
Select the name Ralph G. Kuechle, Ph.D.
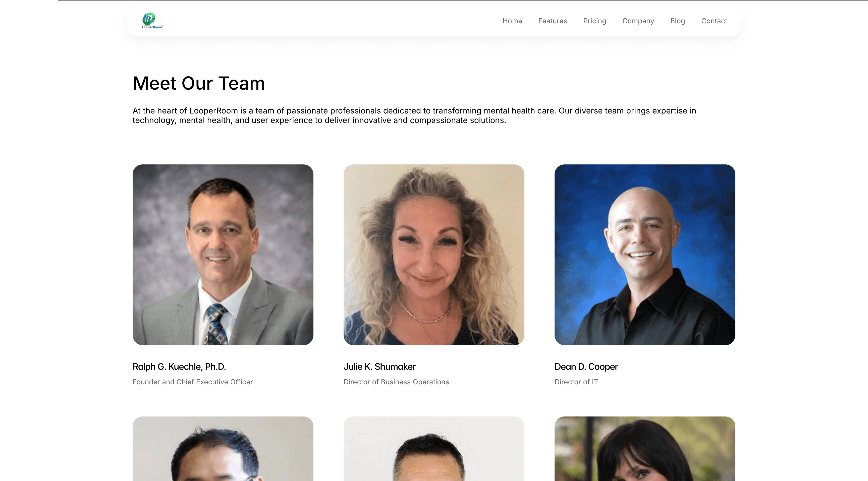(x=179, y=367)
